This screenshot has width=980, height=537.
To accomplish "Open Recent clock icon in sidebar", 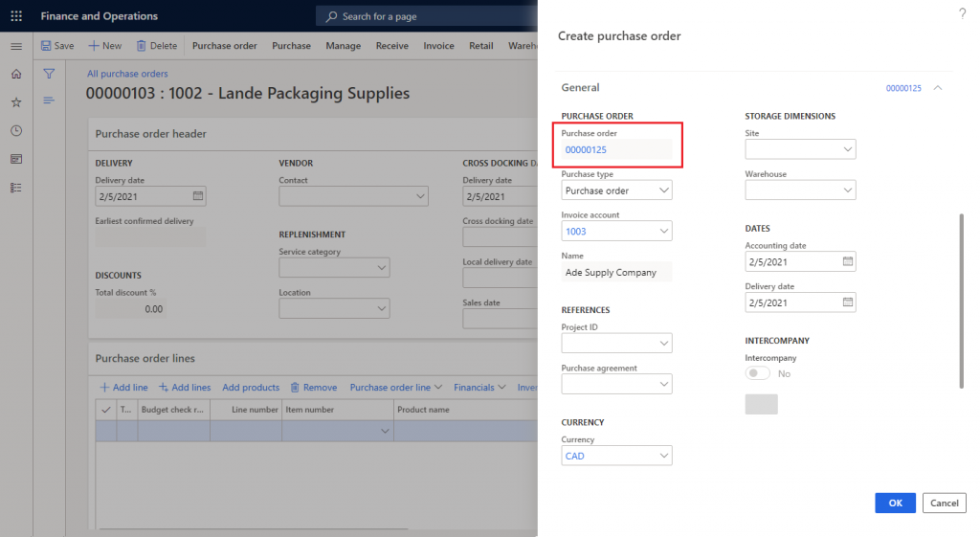I will tap(15, 130).
